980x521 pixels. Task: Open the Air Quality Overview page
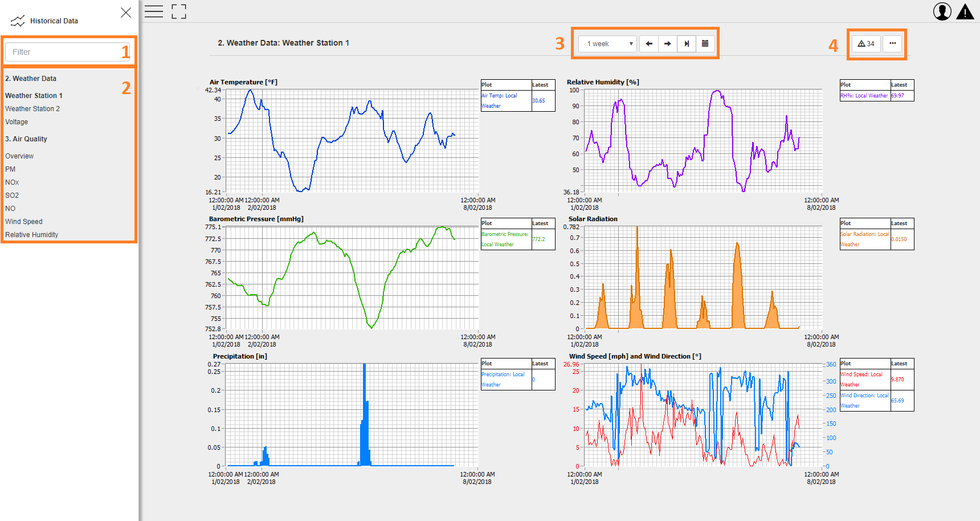[x=19, y=156]
